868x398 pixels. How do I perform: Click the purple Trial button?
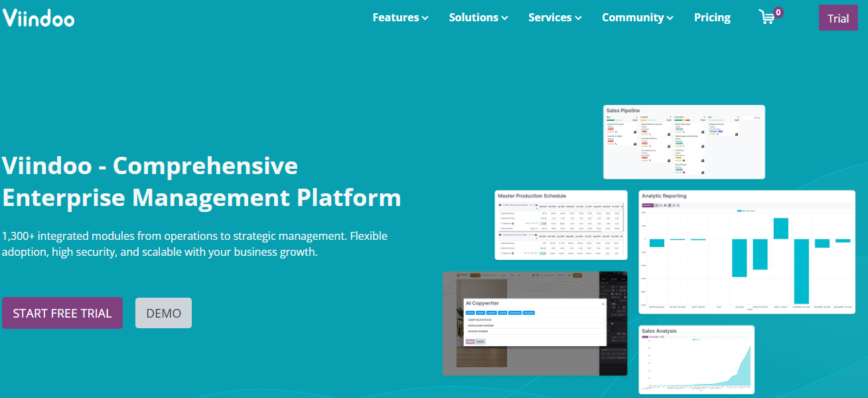tap(838, 18)
